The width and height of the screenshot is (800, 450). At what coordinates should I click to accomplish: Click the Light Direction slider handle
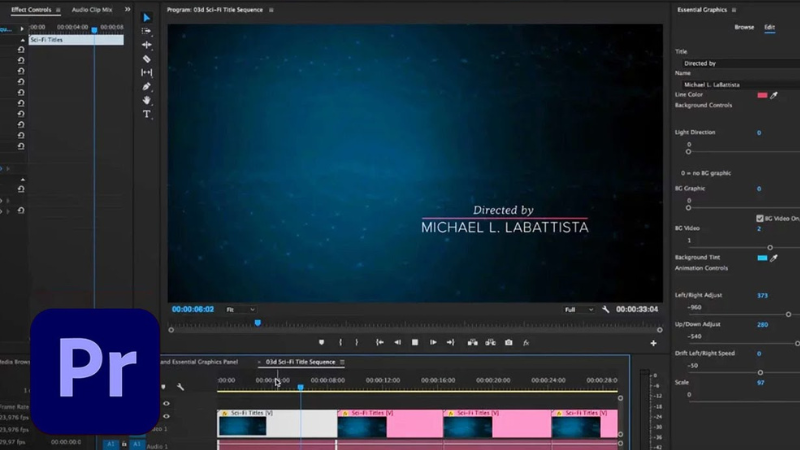pyautogui.click(x=688, y=152)
